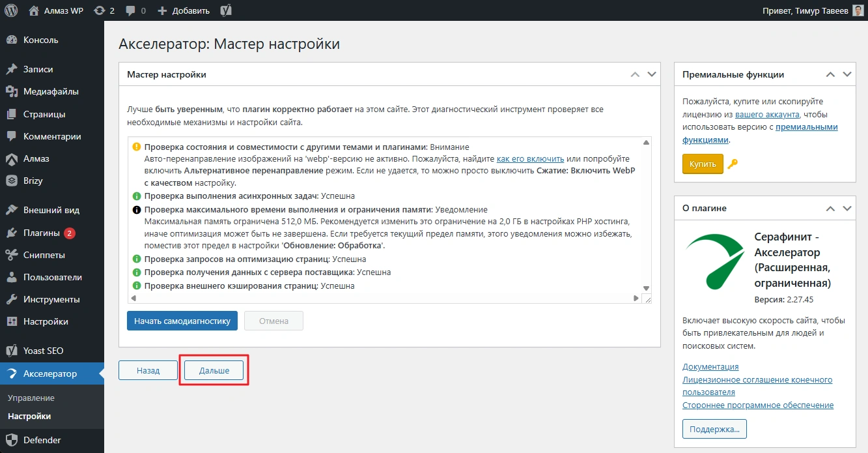This screenshot has height=453, width=868.
Task: Collapse the Премиальные функции panel down arrow
Action: (847, 74)
